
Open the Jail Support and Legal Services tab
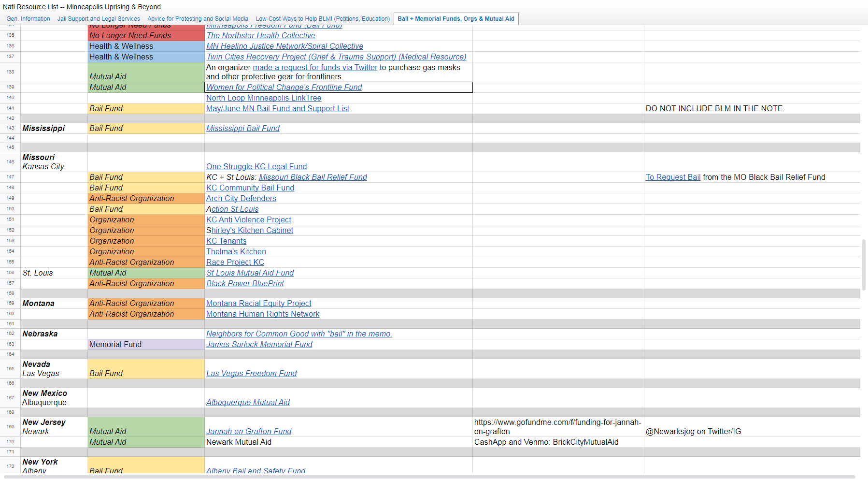tap(99, 19)
